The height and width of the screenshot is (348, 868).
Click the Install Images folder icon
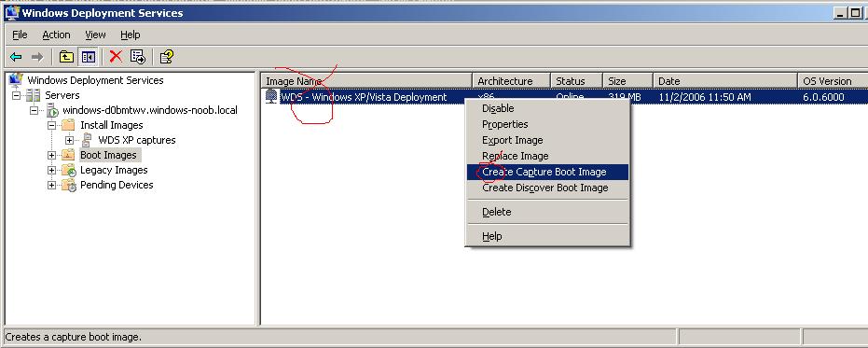pyautogui.click(x=68, y=125)
